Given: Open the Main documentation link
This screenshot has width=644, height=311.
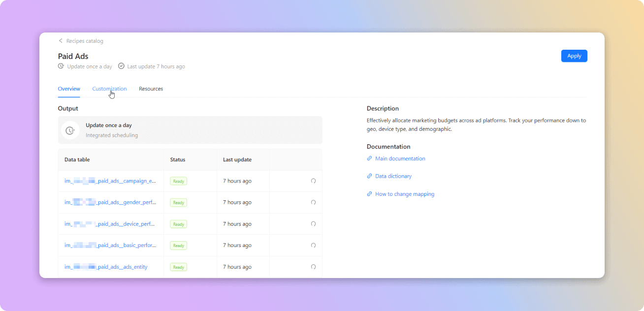Looking at the screenshot, I should click(400, 158).
